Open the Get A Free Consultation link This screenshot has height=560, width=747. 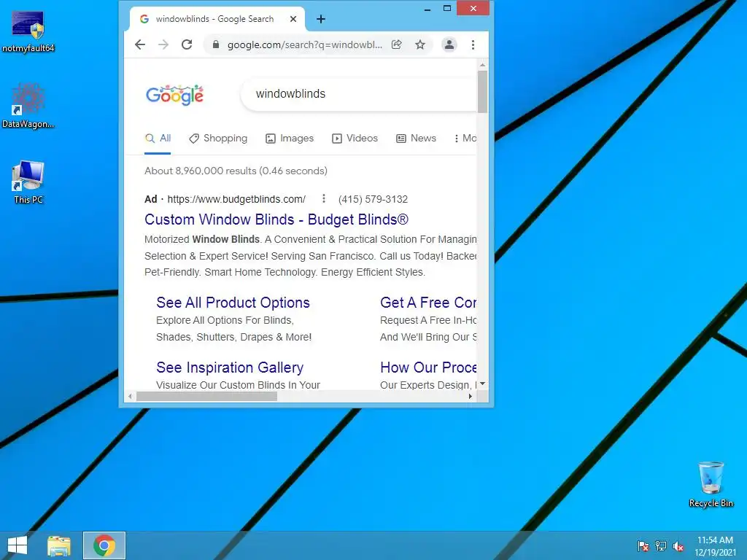click(x=428, y=303)
